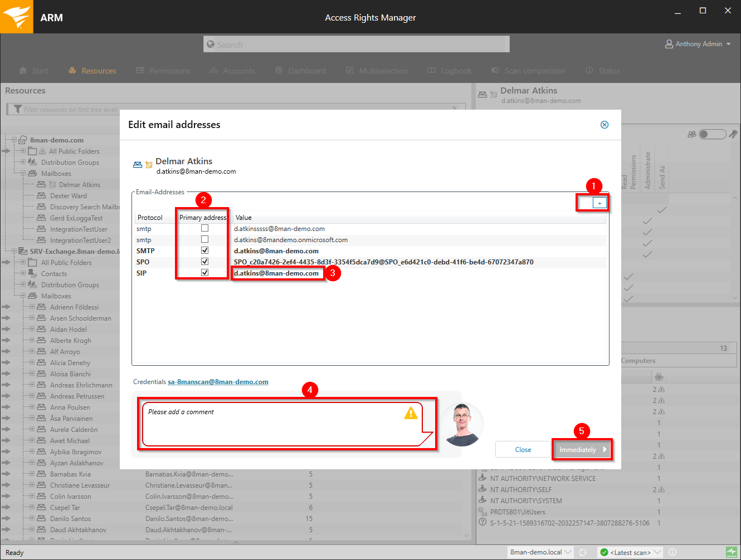The width and height of the screenshot is (741, 560).
Task: Switch to the Accounts tab
Action: click(x=232, y=71)
